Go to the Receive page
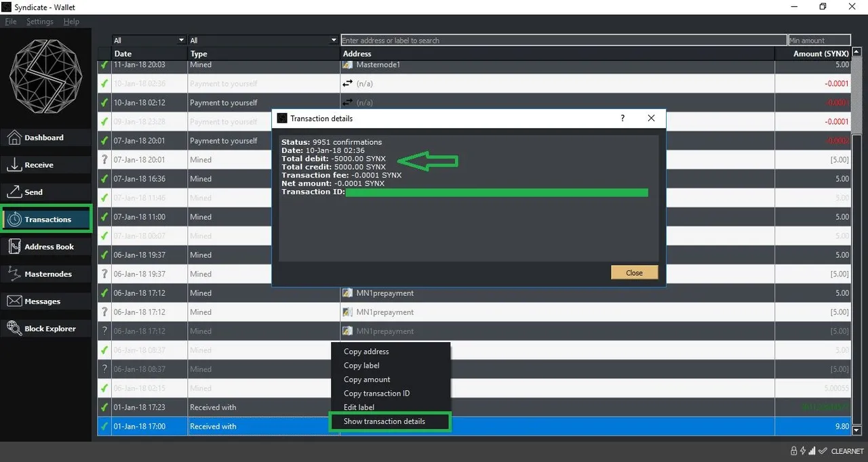This screenshot has width=868, height=462. tap(45, 165)
